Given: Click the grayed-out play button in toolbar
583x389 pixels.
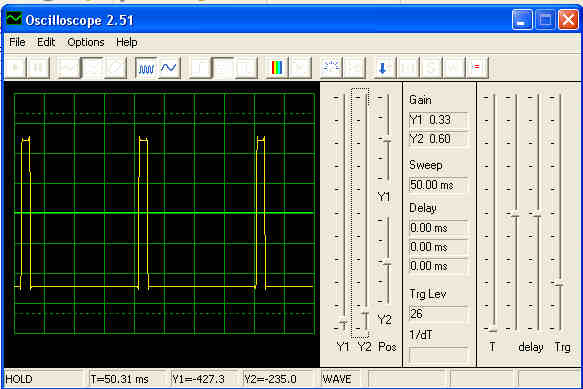Looking at the screenshot, I should pos(16,68).
